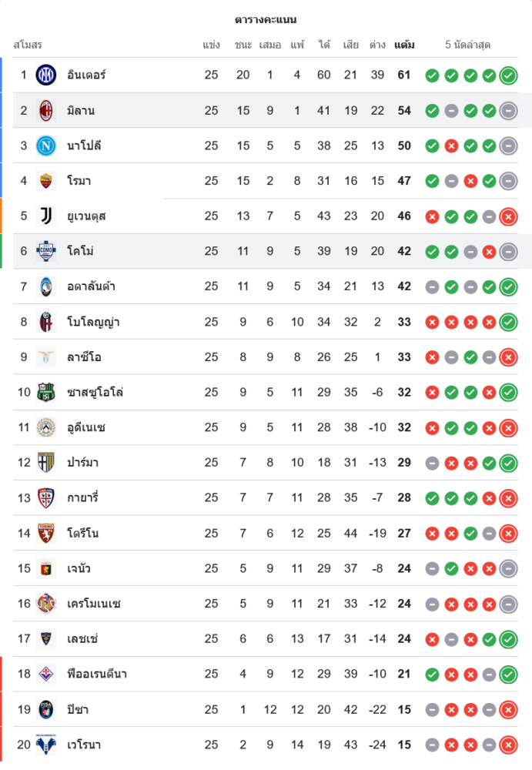The width and height of the screenshot is (532, 770).
Task: Click Milan's latest match draw indicator
Action: tap(508, 111)
